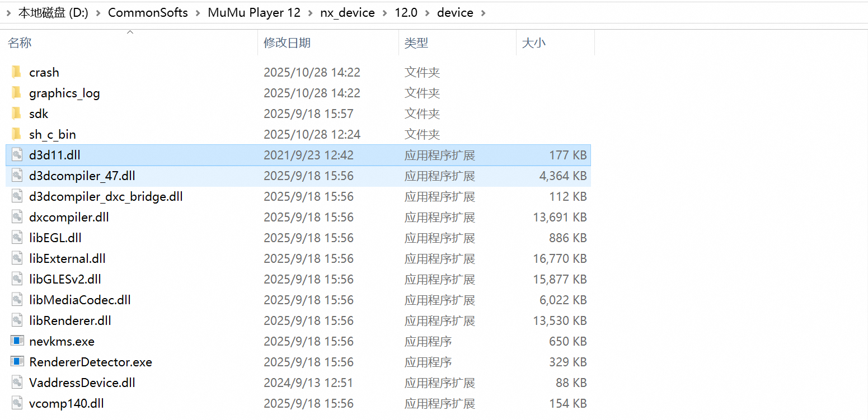Expand the arrow before 本地磁盘 (D:)

8,13
